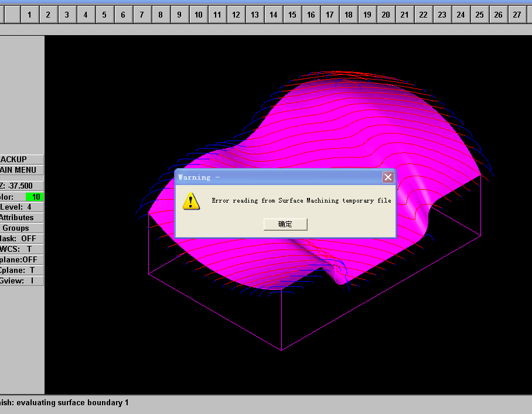Select level button 23 in the top bar
This screenshot has height=414, width=532.
[x=442, y=15]
